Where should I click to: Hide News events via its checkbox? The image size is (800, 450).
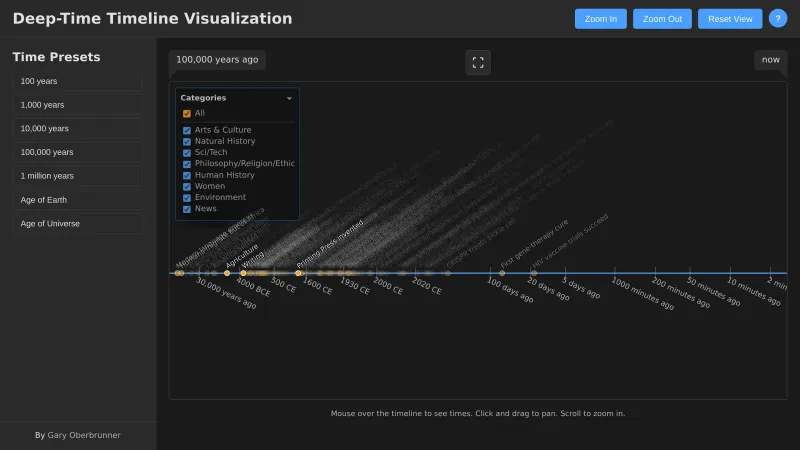click(187, 209)
